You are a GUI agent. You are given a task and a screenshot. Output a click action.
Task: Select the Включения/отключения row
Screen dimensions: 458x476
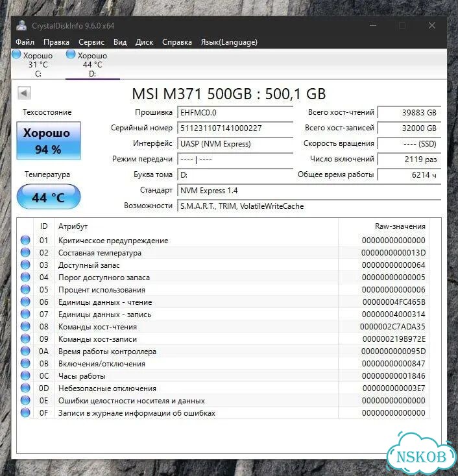223,364
